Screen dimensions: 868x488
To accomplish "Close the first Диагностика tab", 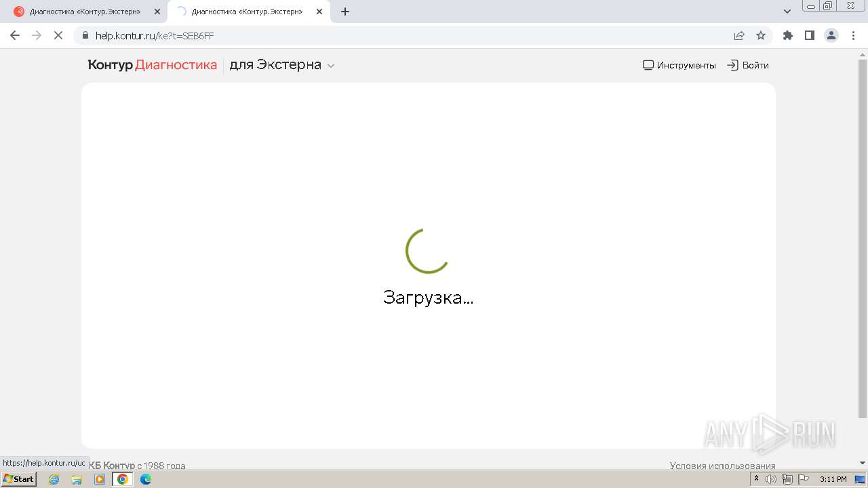I will pos(157,12).
